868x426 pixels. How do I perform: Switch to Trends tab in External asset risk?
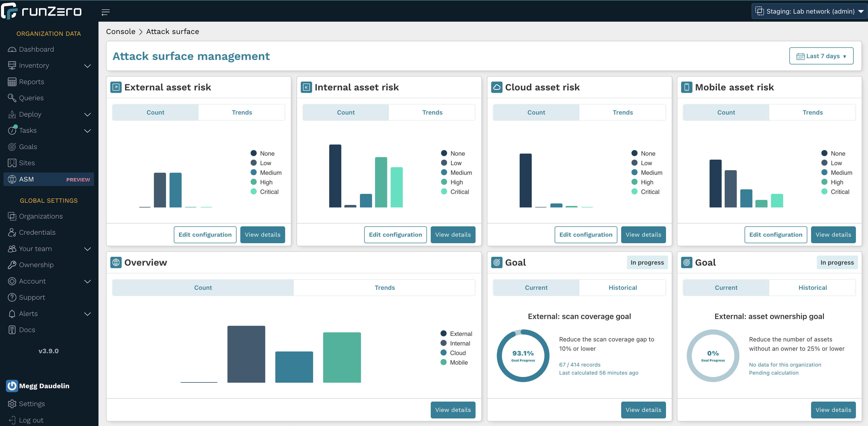[x=242, y=112]
